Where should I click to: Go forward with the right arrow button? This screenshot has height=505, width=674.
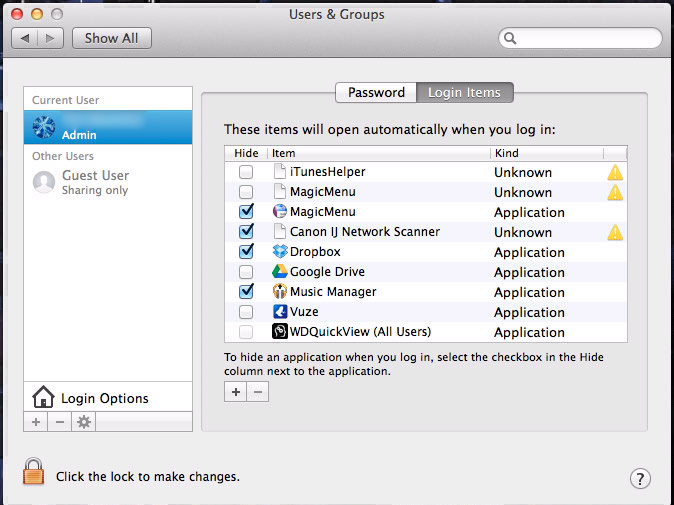[50, 38]
